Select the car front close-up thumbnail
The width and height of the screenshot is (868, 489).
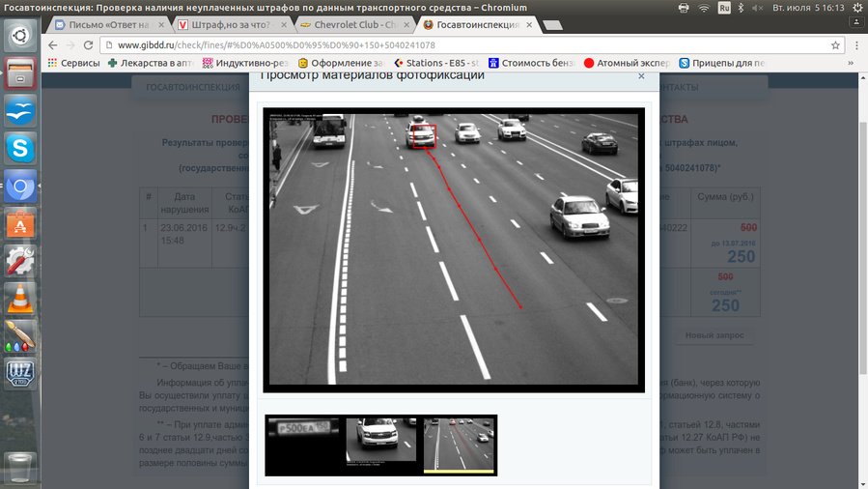pyautogui.click(x=380, y=441)
